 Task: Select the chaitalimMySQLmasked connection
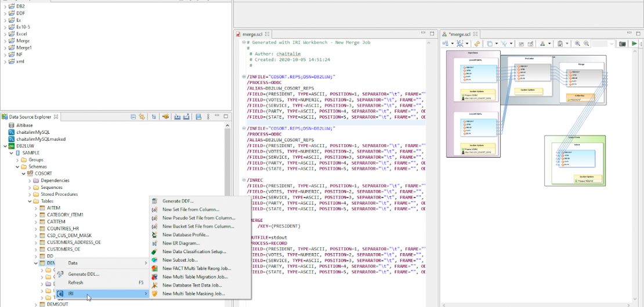click(41, 139)
